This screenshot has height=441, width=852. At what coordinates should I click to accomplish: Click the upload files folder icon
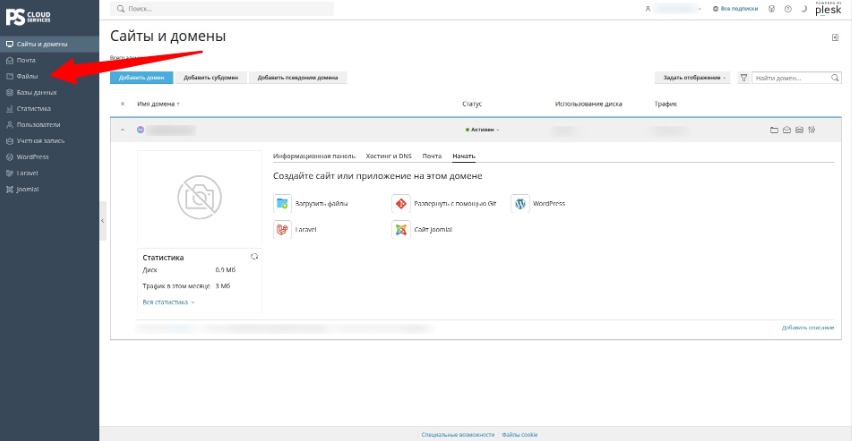(282, 204)
